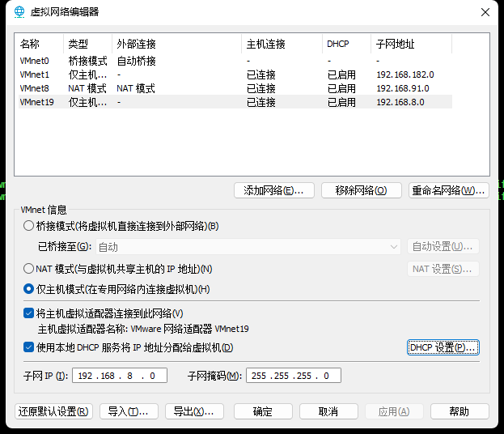Toggle 将主机虚拟适配器连接到此网络 checkbox
This screenshot has height=434, width=504.
click(28, 313)
